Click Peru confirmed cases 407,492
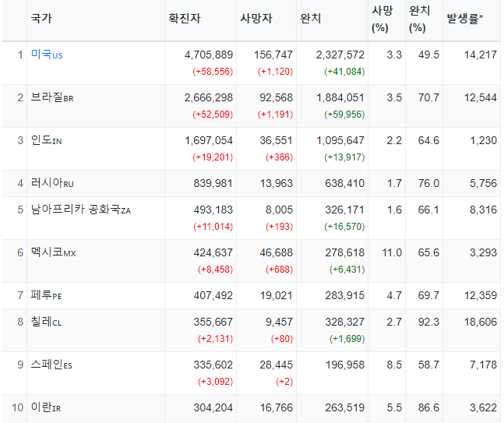 pyautogui.click(x=213, y=295)
